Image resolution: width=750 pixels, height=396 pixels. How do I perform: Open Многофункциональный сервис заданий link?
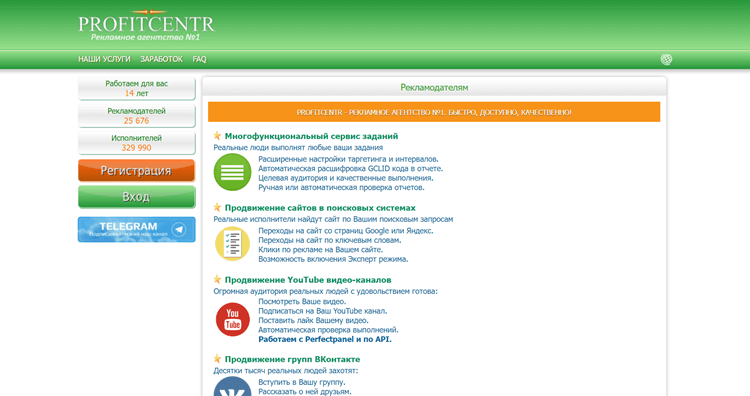pyautogui.click(x=311, y=136)
